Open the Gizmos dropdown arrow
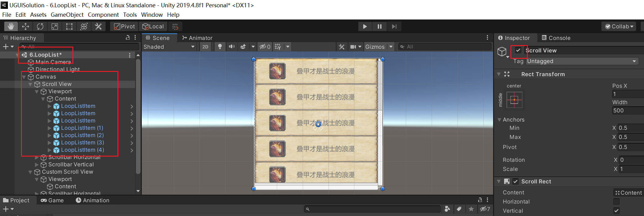 point(391,47)
